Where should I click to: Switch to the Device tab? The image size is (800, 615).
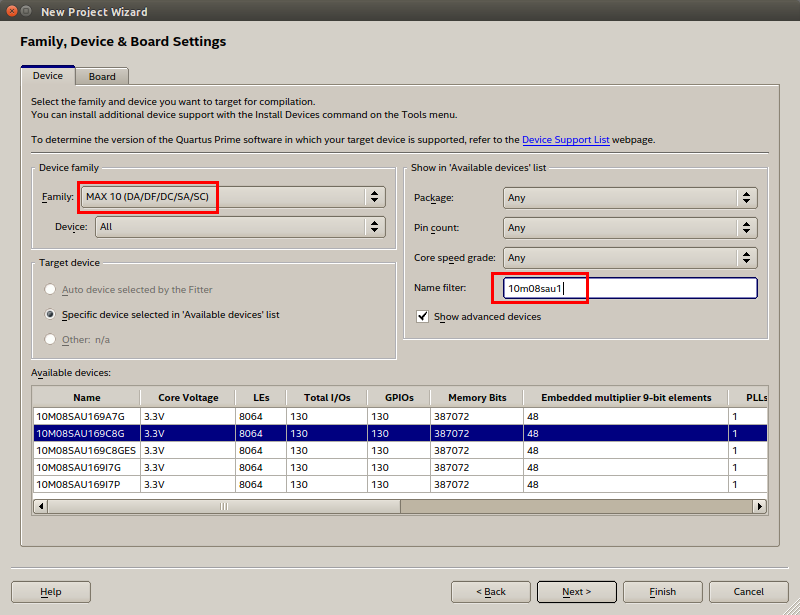pyautogui.click(x=48, y=76)
